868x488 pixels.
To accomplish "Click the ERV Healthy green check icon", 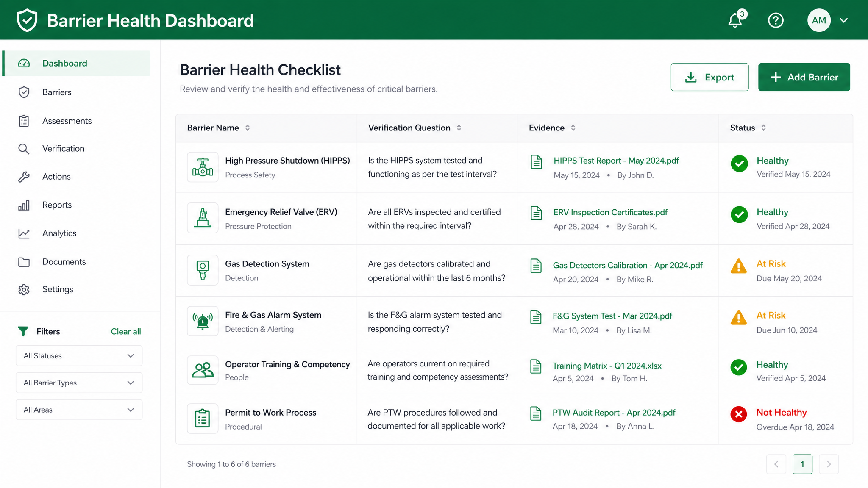I will click(x=739, y=215).
